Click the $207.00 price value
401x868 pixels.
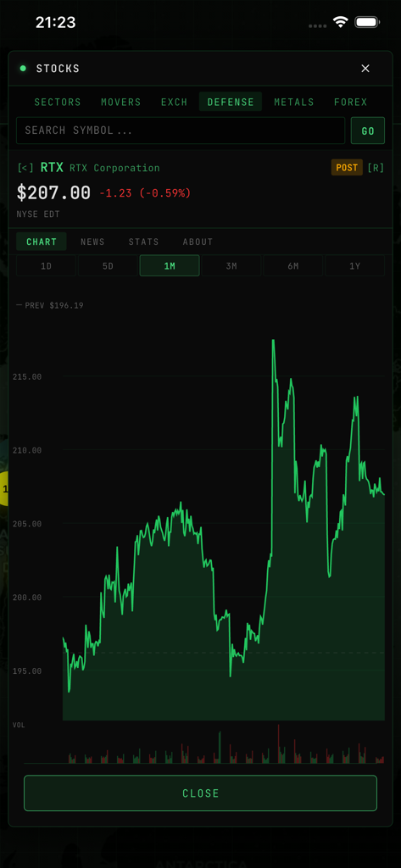pos(53,192)
